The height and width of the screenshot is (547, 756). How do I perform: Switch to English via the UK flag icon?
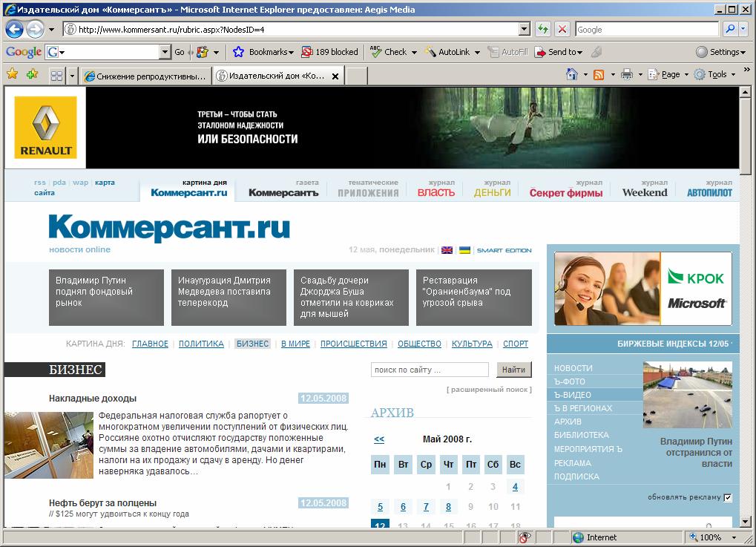(447, 250)
